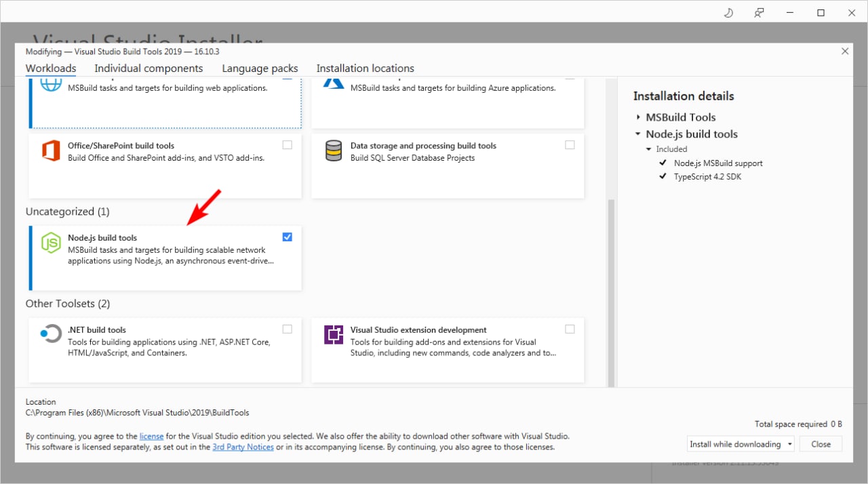Select the .NET build tools workload card
Screen dimensions: 868x484
point(165,350)
